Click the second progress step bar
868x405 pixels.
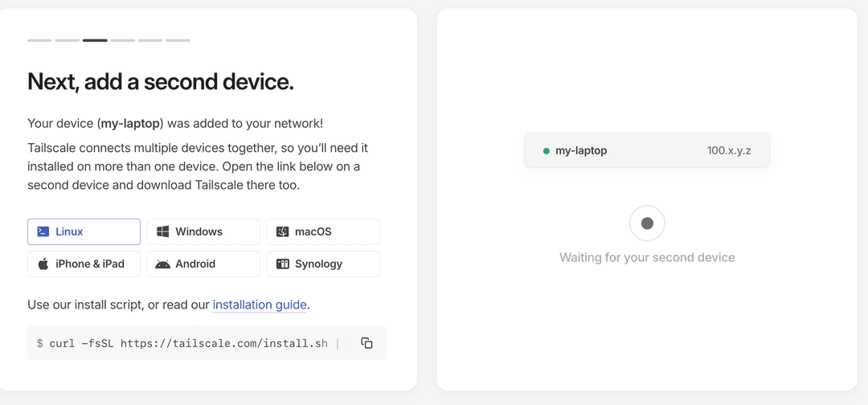click(x=68, y=40)
